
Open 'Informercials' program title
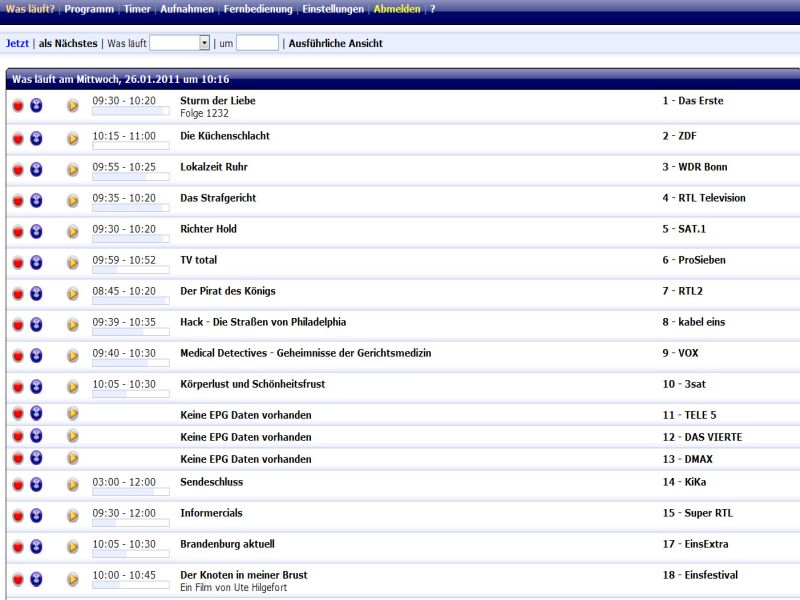coord(211,513)
